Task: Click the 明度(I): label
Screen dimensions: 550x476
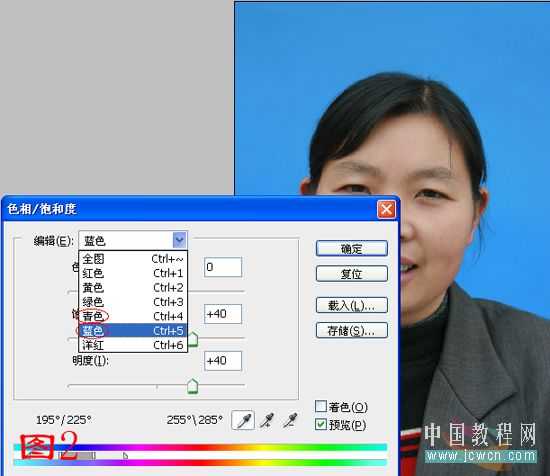Action: coord(90,361)
